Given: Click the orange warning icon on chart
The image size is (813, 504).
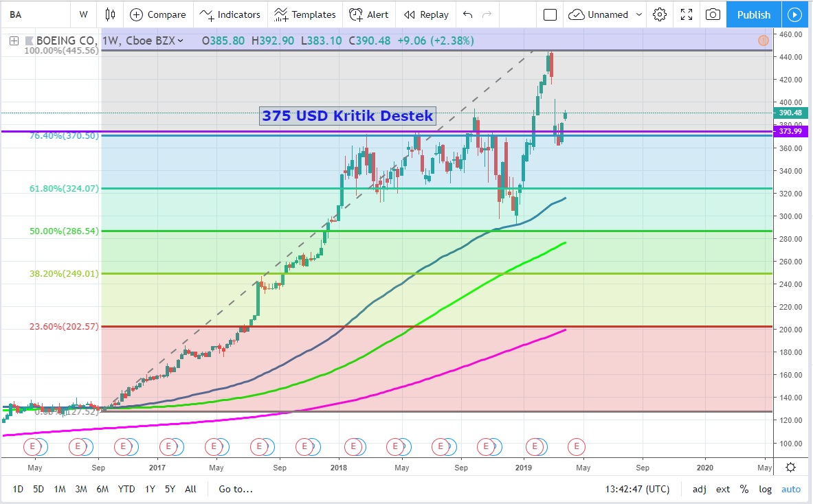Looking at the screenshot, I should coord(764,40).
